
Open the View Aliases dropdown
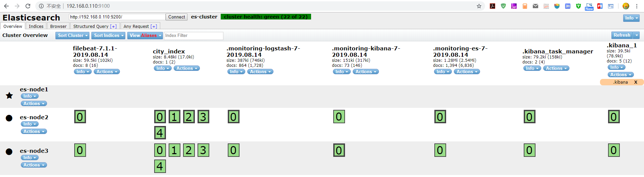(145, 36)
